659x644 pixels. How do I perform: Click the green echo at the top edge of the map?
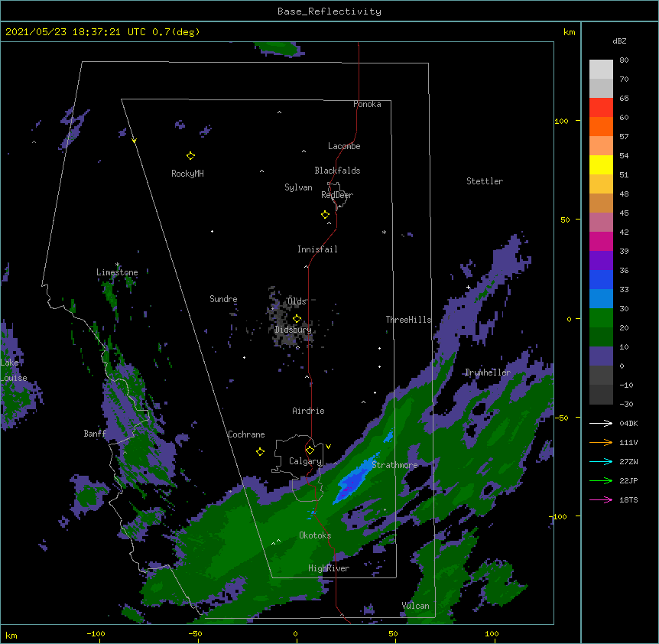[x=278, y=49]
